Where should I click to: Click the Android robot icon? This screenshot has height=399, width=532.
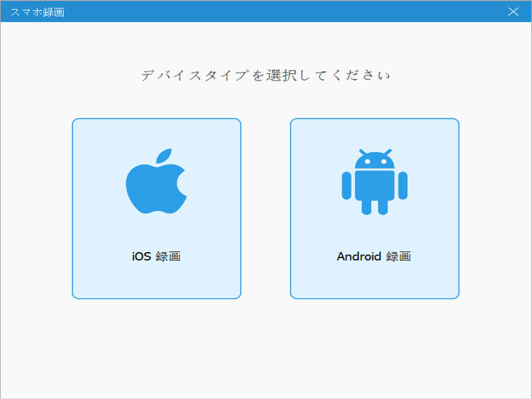click(374, 182)
